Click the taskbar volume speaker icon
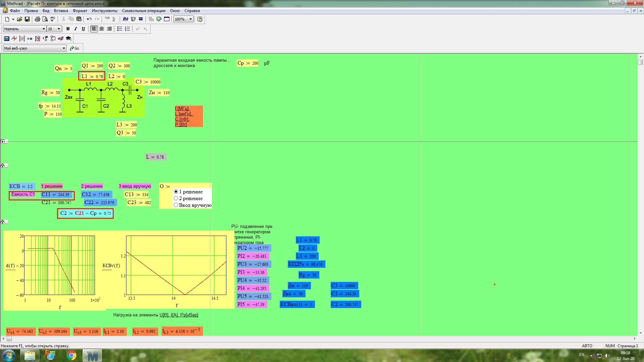The width and height of the screenshot is (644, 362). coord(607,356)
